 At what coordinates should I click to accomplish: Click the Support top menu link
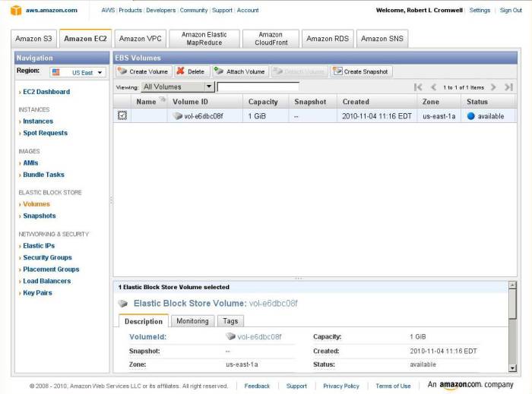point(222,10)
